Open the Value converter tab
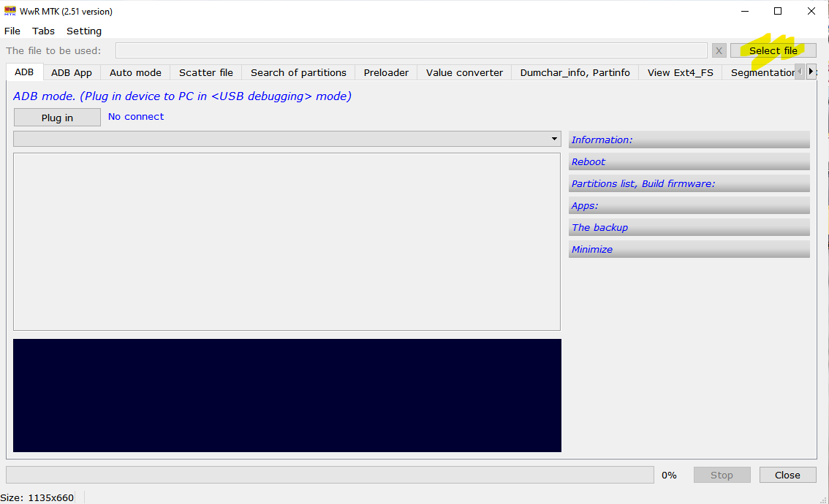 [x=464, y=72]
